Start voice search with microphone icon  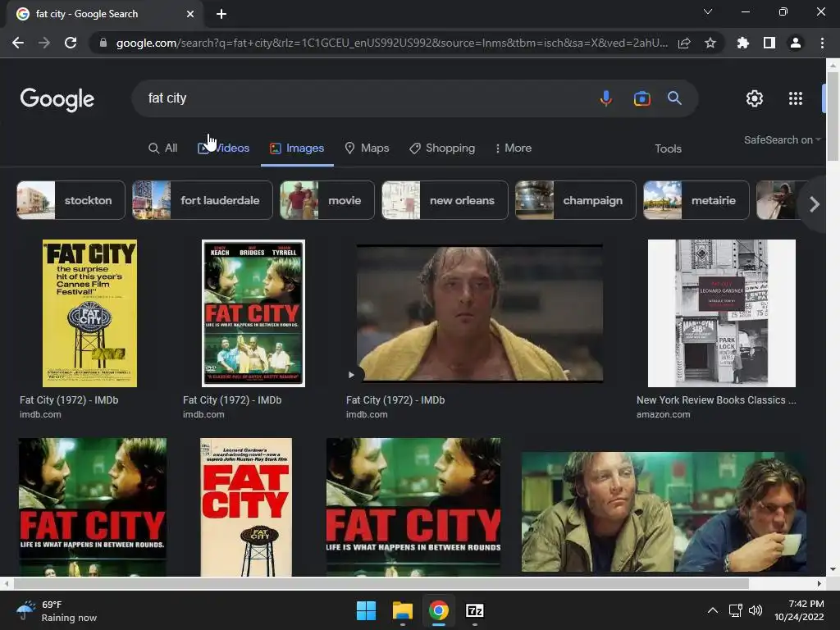(x=606, y=98)
